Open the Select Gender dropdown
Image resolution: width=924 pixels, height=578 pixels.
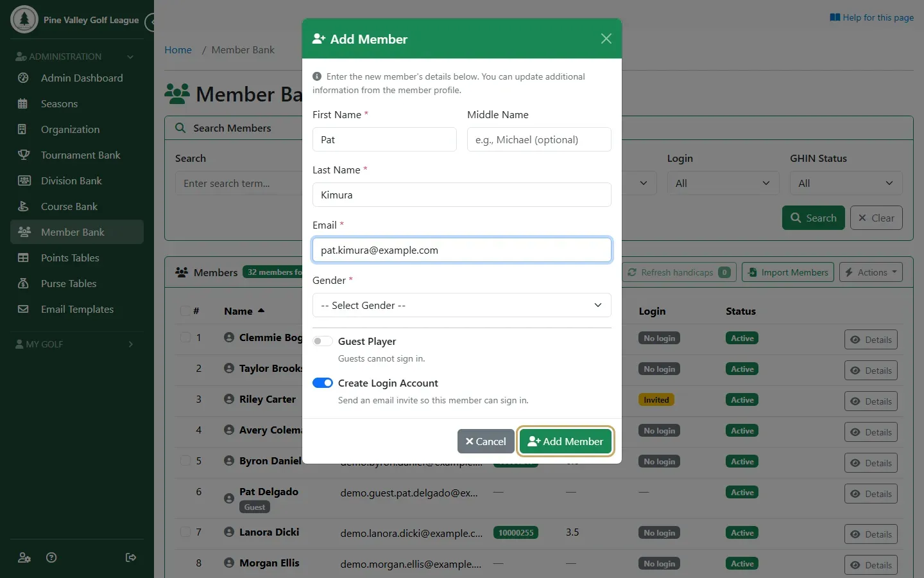(462, 305)
